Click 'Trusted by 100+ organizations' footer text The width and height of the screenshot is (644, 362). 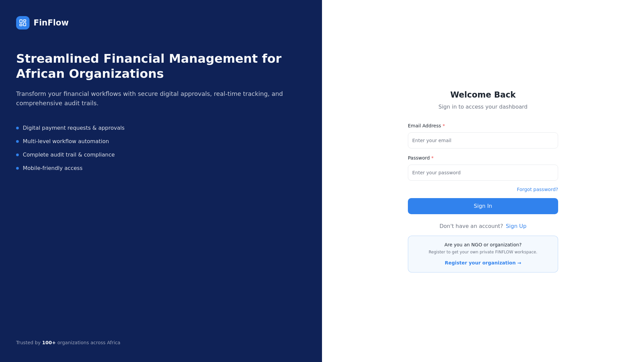click(68, 343)
